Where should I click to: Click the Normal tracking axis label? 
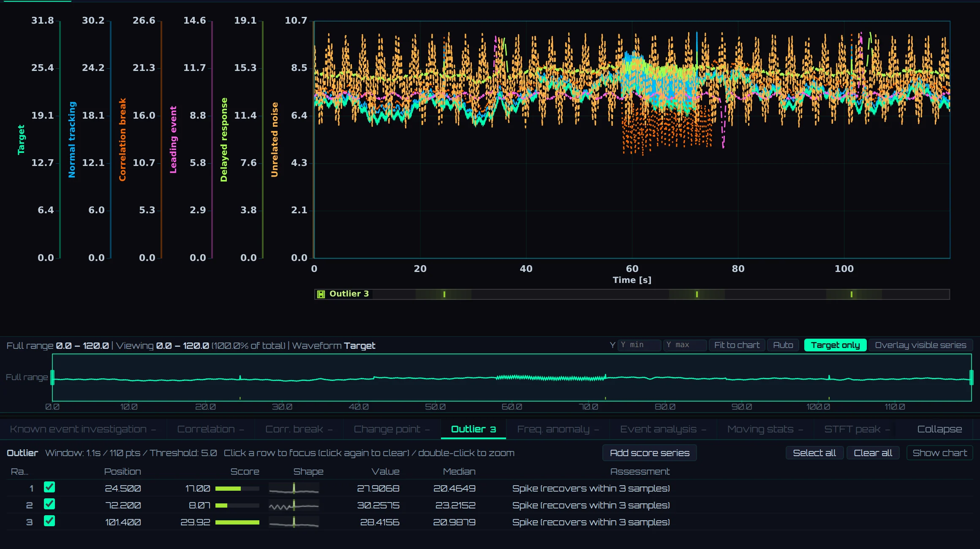tap(72, 140)
